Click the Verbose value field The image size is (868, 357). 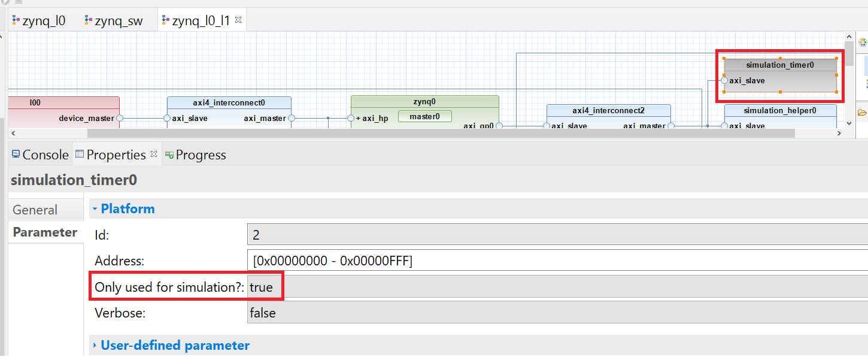(x=557, y=312)
